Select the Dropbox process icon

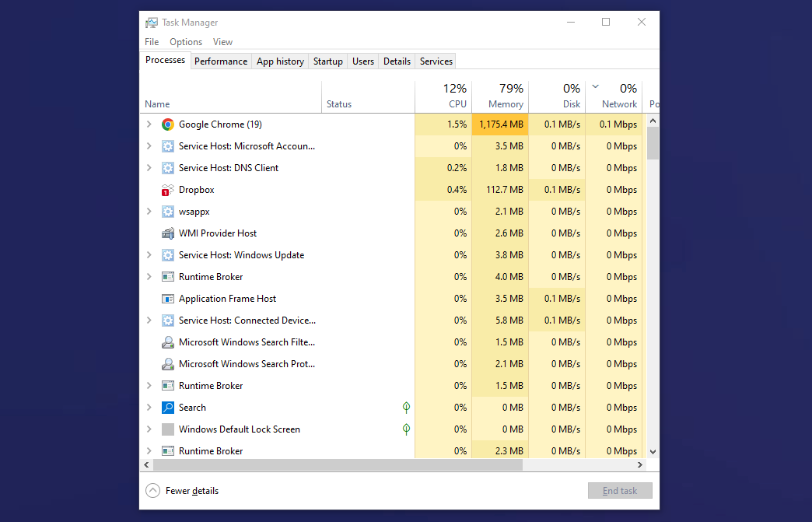point(167,189)
